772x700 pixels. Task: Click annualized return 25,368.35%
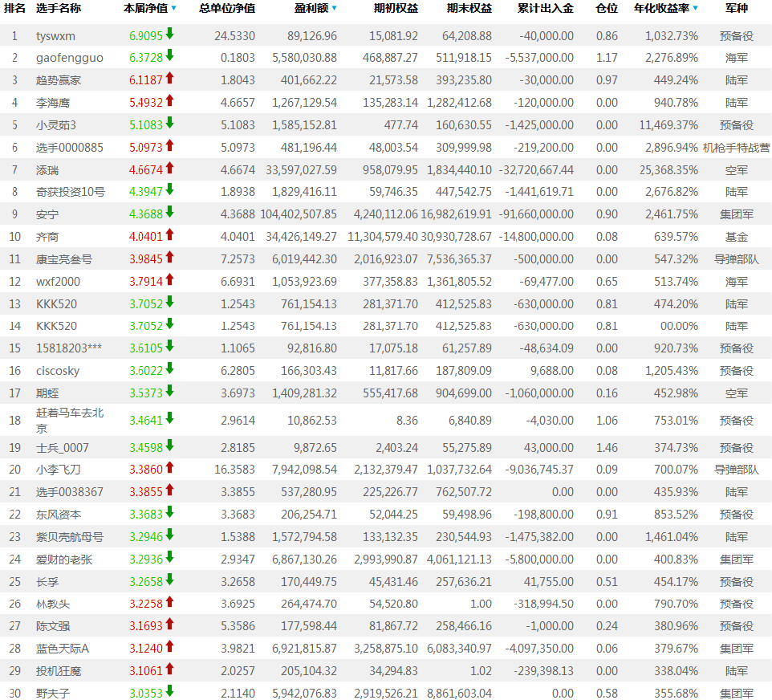click(x=668, y=170)
